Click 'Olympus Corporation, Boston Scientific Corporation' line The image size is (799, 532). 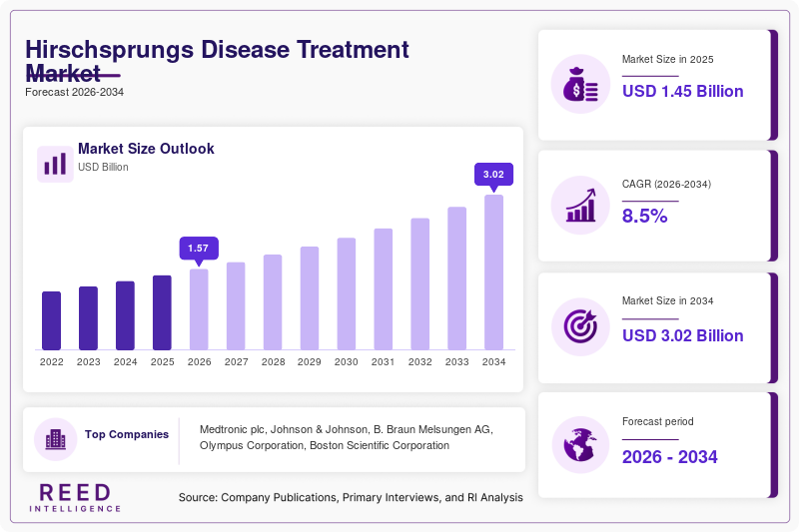(x=325, y=445)
